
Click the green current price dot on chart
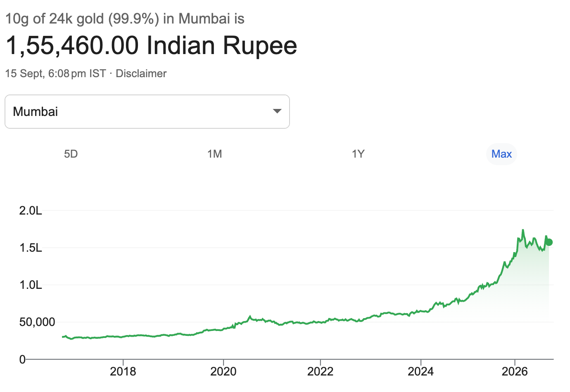pos(549,242)
